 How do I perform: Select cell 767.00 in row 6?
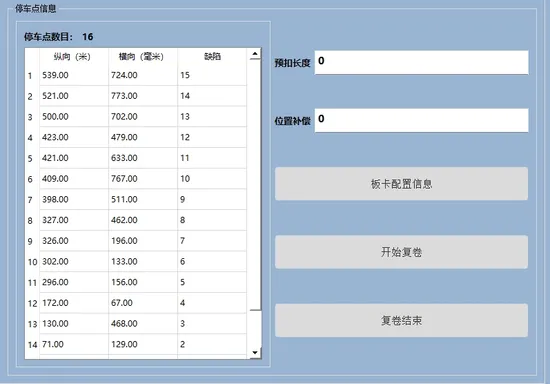pos(143,178)
